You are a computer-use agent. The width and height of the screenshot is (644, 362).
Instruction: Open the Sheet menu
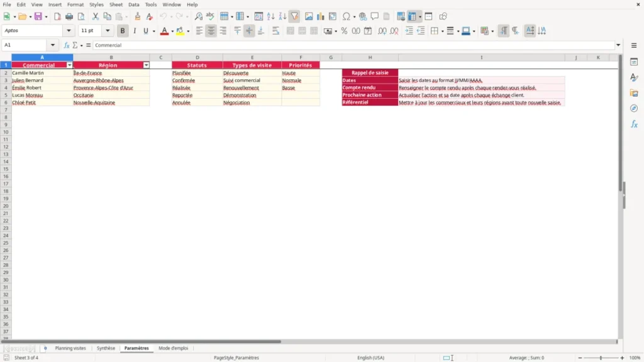coord(116,4)
